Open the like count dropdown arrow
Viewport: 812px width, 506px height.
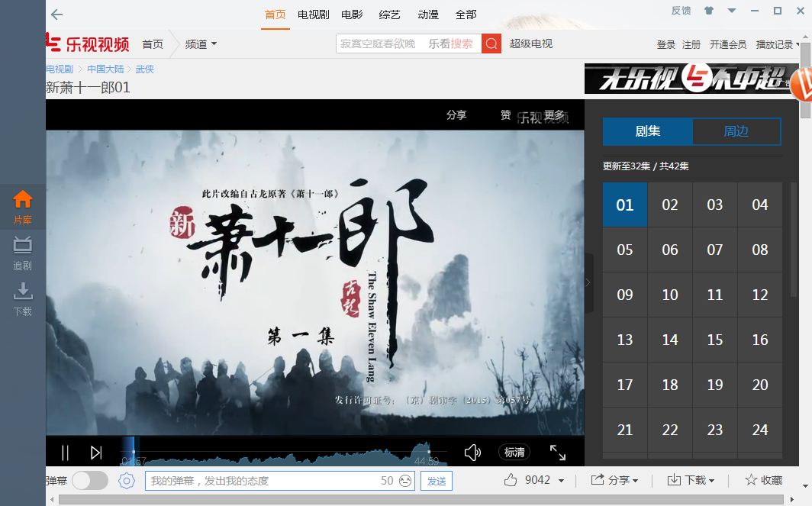(562, 481)
